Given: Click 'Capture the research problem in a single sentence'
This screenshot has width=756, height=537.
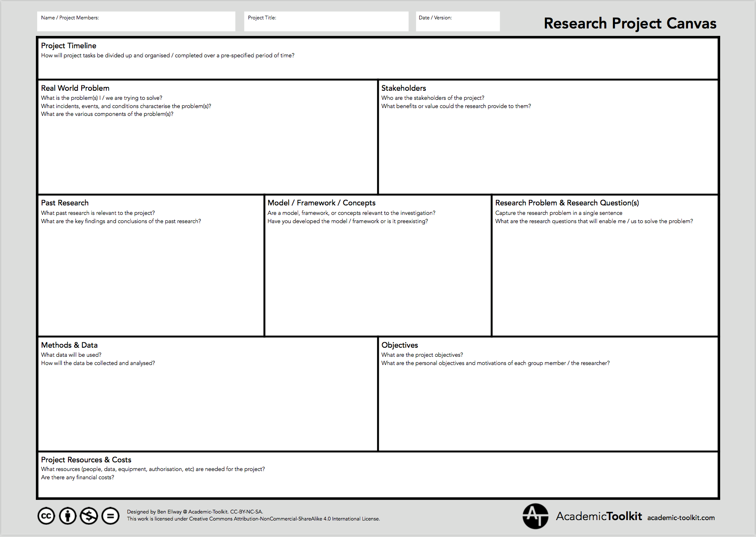Looking at the screenshot, I should coord(559,213).
